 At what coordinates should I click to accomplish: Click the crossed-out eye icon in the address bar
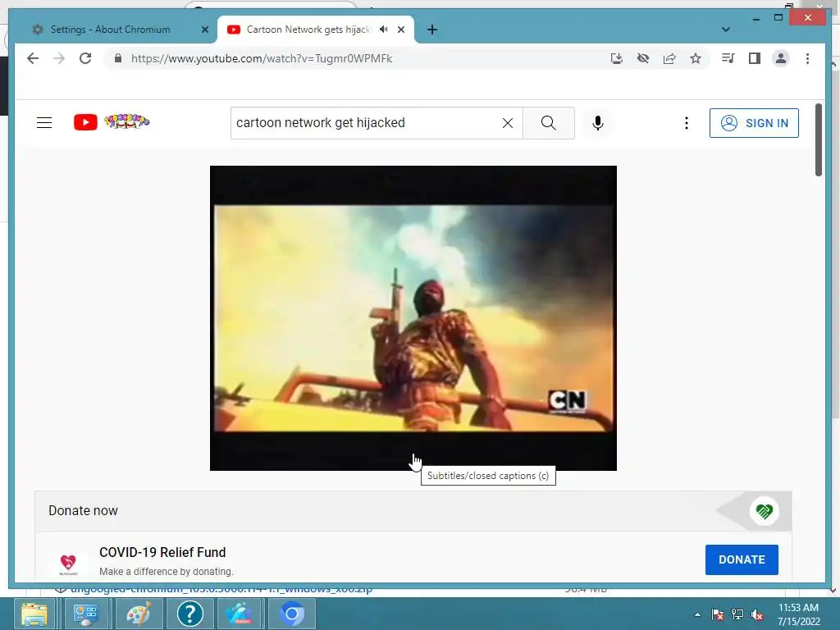(x=643, y=58)
